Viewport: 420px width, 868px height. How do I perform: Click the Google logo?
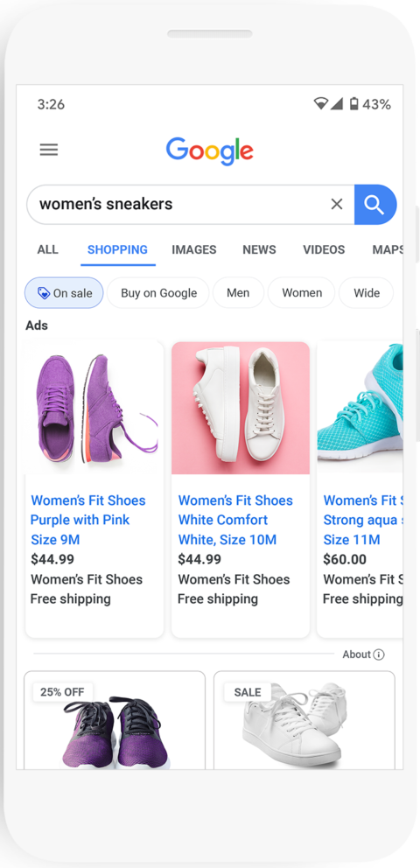[x=210, y=150]
